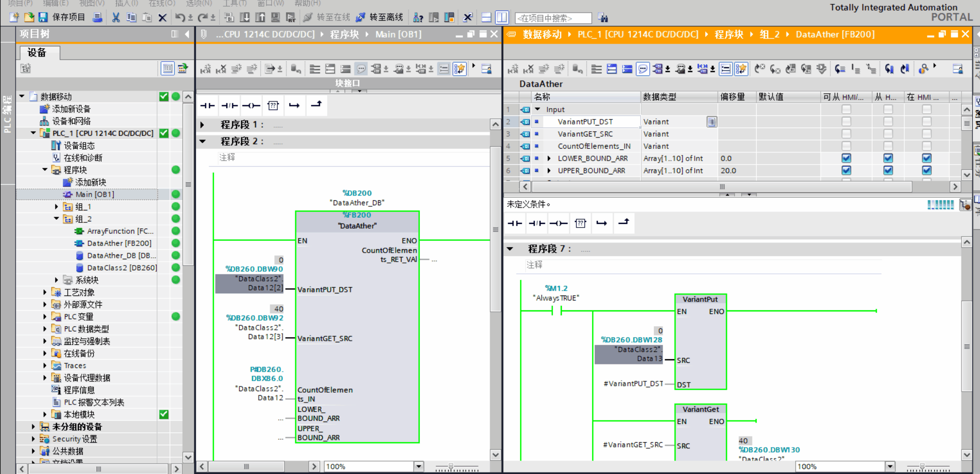
Task: Download to device using toolbar icon
Action: 245,17
